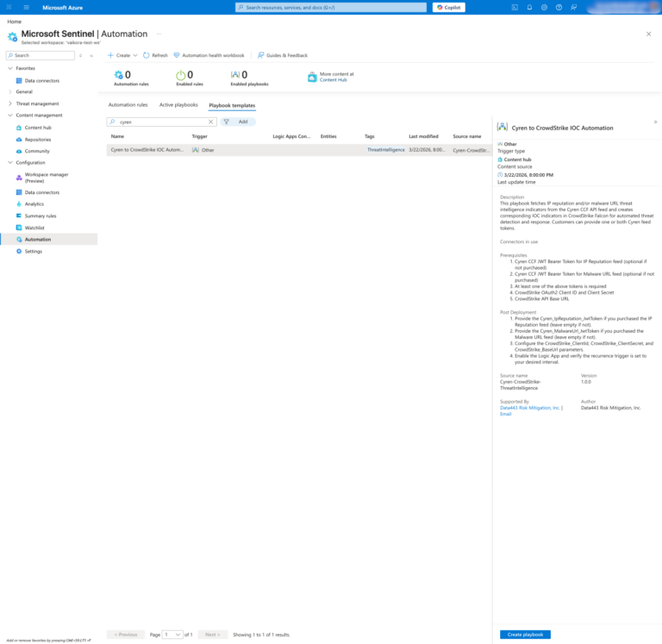The width and height of the screenshot is (662, 644).
Task: Open Workspace manager (Preview)
Action: click(46, 178)
